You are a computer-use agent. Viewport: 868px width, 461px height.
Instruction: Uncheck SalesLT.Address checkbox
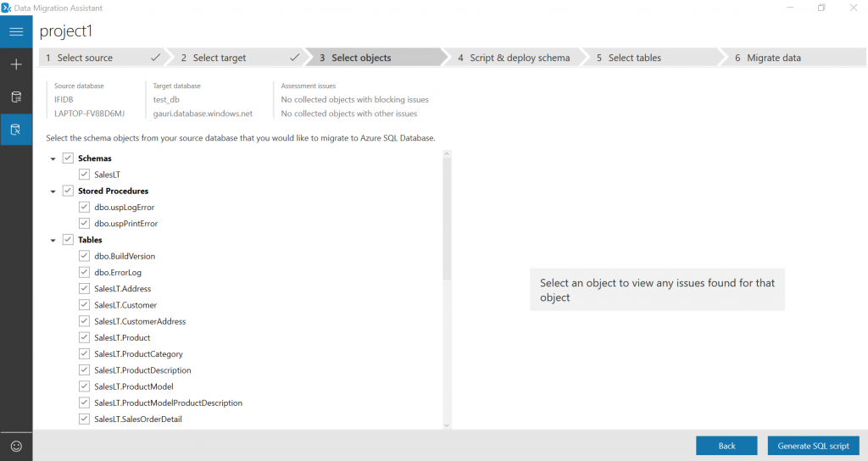coord(84,288)
